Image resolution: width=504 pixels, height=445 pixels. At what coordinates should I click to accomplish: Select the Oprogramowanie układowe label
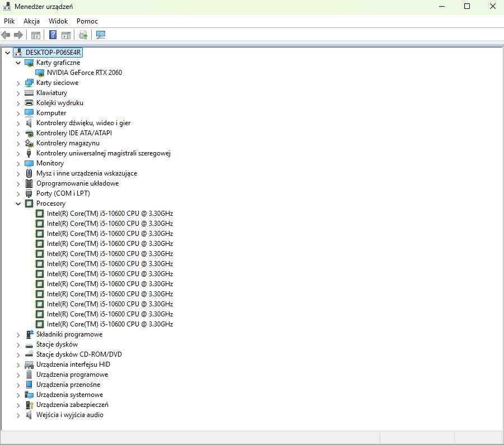[77, 183]
